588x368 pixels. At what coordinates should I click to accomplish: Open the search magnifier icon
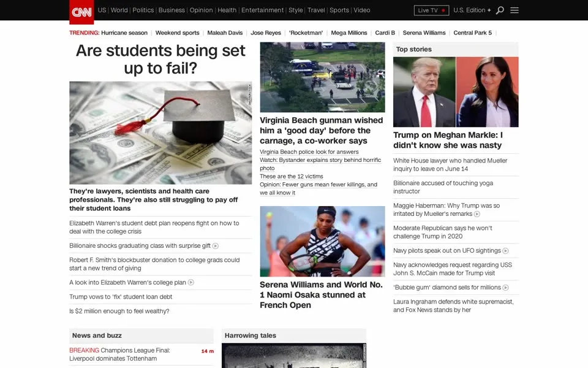coord(500,10)
